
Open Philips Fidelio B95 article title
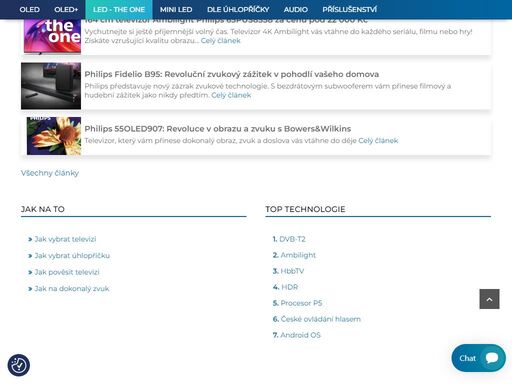232,74
